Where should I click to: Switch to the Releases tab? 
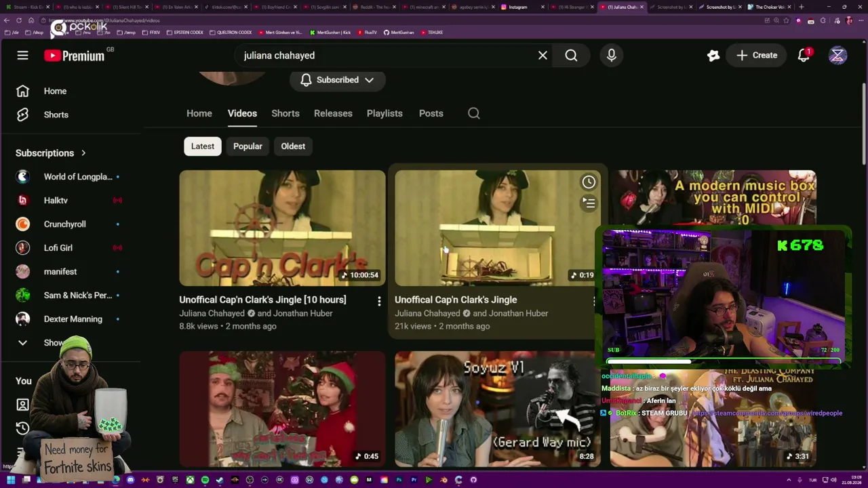(x=333, y=113)
